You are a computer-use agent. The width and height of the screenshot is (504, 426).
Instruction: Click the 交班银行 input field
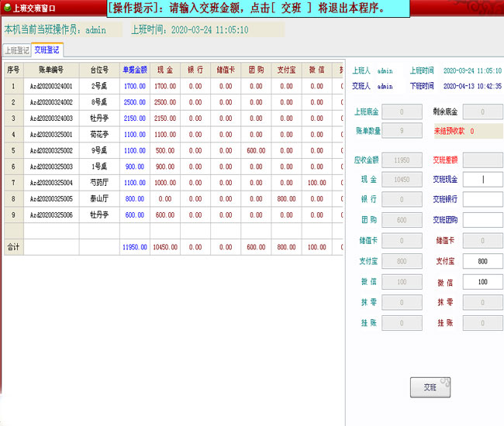pyautogui.click(x=483, y=199)
